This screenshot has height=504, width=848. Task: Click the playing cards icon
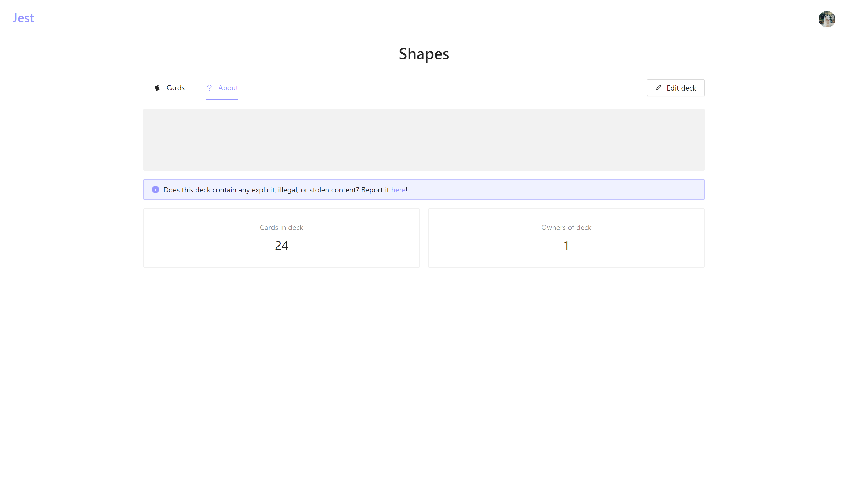pyautogui.click(x=158, y=88)
